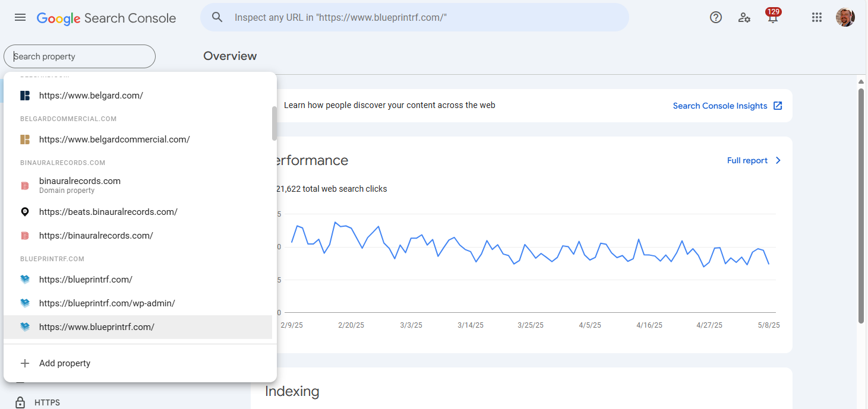Screen dimensions: 868x409
Task: Choose https://beats.binauralrecords.com/ property
Action: coord(108,212)
